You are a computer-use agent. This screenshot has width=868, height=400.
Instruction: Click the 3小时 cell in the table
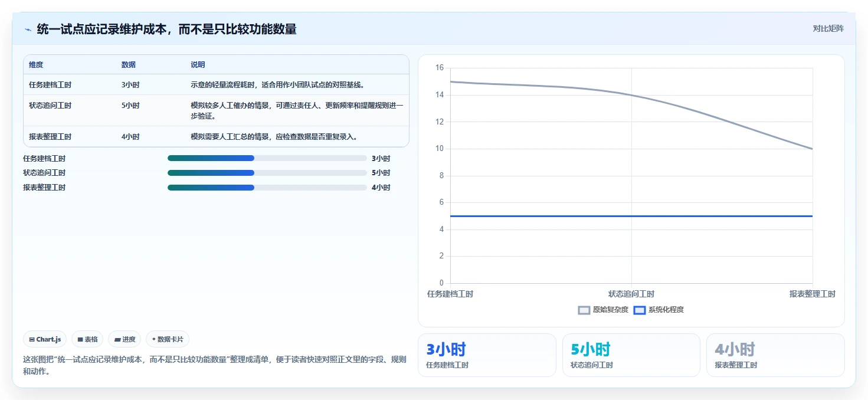tap(130, 85)
